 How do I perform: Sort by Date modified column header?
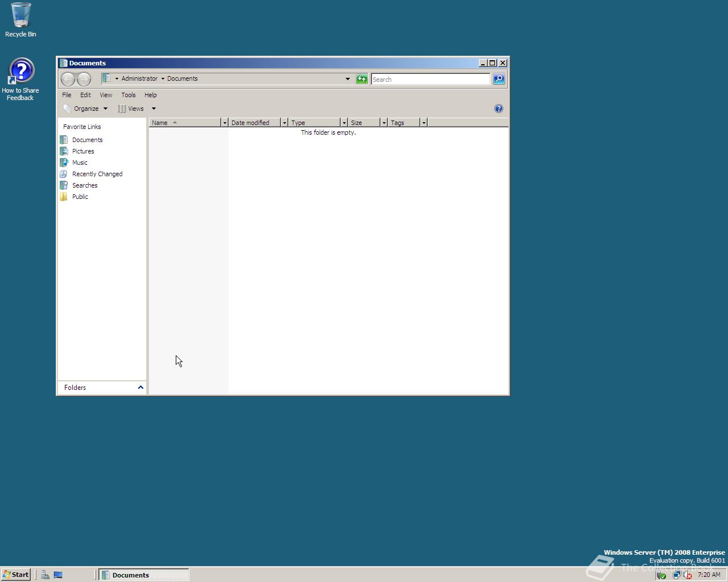[x=255, y=123]
